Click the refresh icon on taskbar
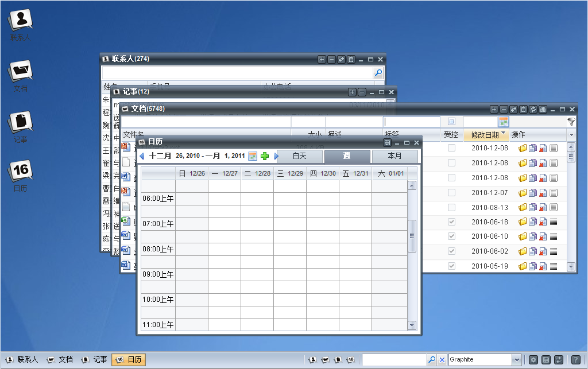This screenshot has width=588, height=369. [x=558, y=360]
